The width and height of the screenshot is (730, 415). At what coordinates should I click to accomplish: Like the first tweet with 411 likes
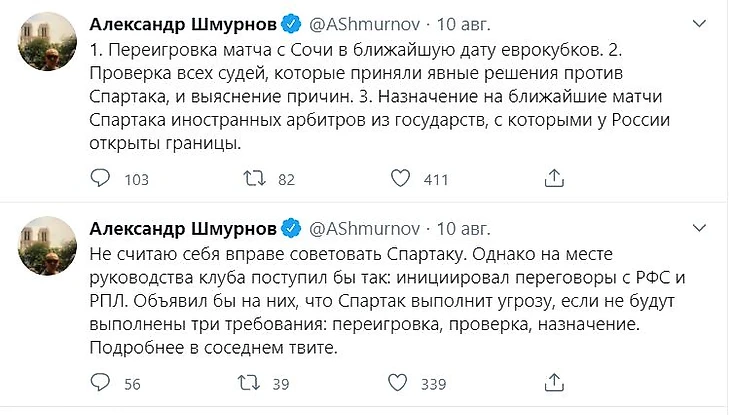click(x=399, y=179)
